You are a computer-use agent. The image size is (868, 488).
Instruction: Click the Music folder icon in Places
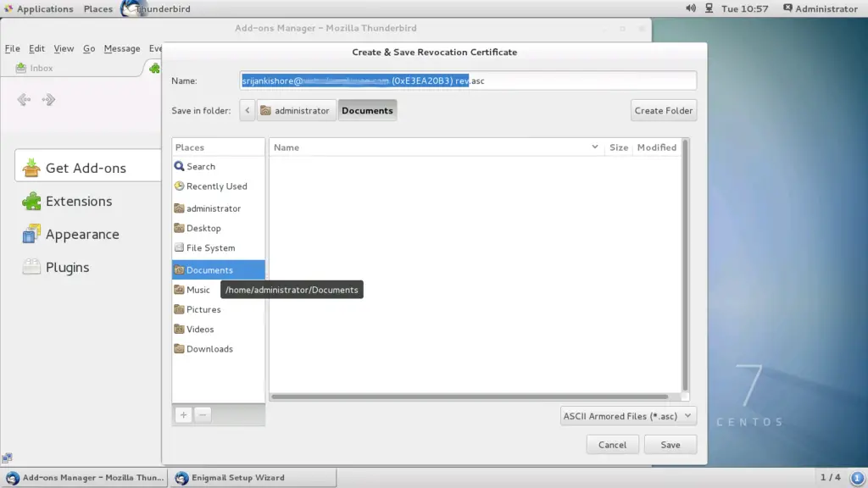[179, 290]
